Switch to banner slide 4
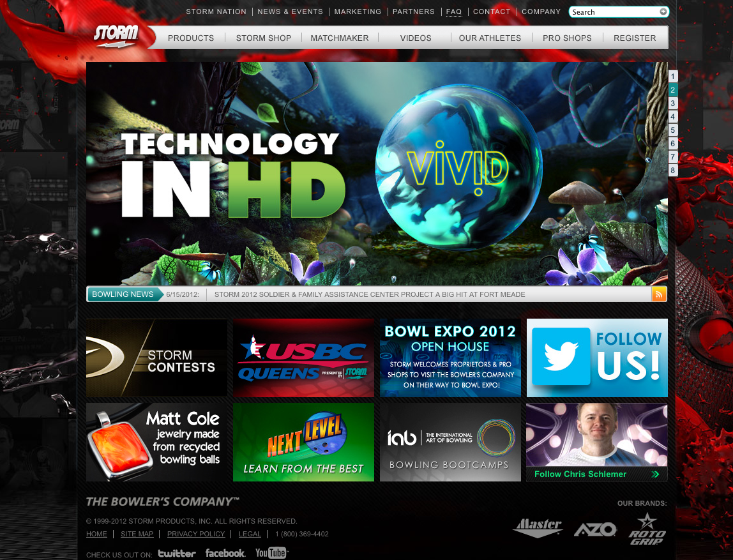This screenshot has height=560, width=733. [673, 116]
